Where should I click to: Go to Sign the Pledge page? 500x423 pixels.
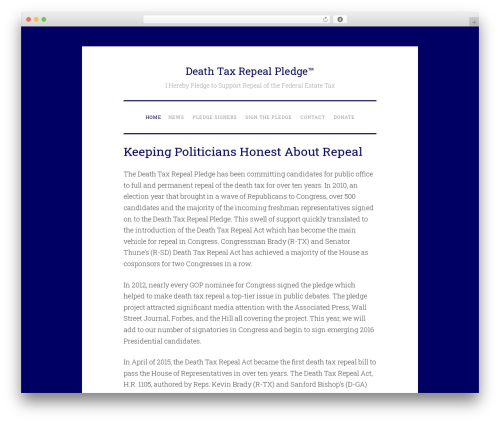pyautogui.click(x=268, y=117)
